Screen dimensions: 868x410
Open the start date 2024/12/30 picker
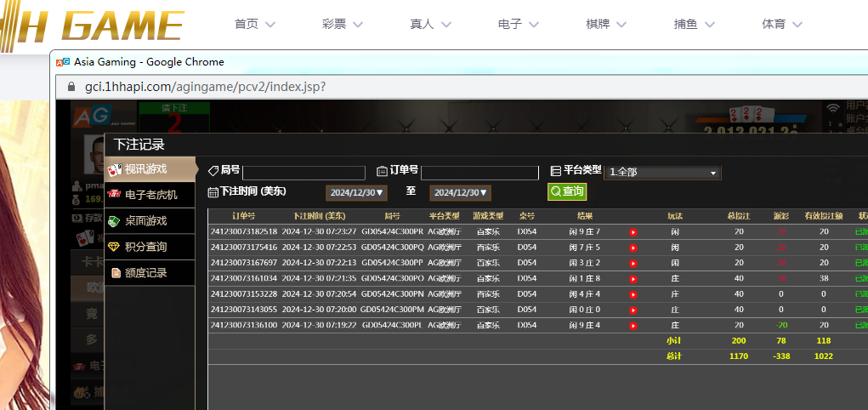pos(355,193)
